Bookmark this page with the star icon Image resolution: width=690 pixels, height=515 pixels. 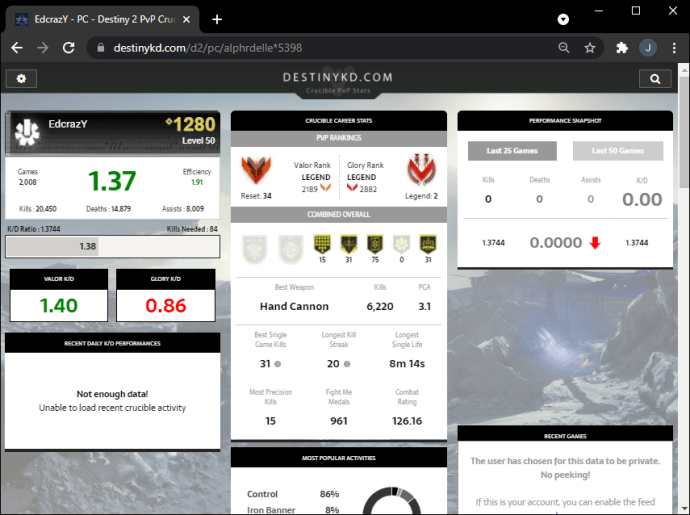click(x=590, y=48)
